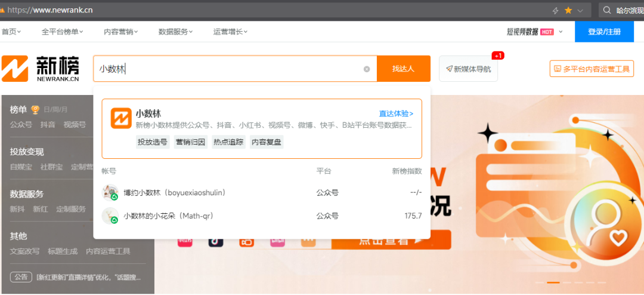The image size is (644, 295).
Task: Open 标题生成 under 其他
Action: 63,251
